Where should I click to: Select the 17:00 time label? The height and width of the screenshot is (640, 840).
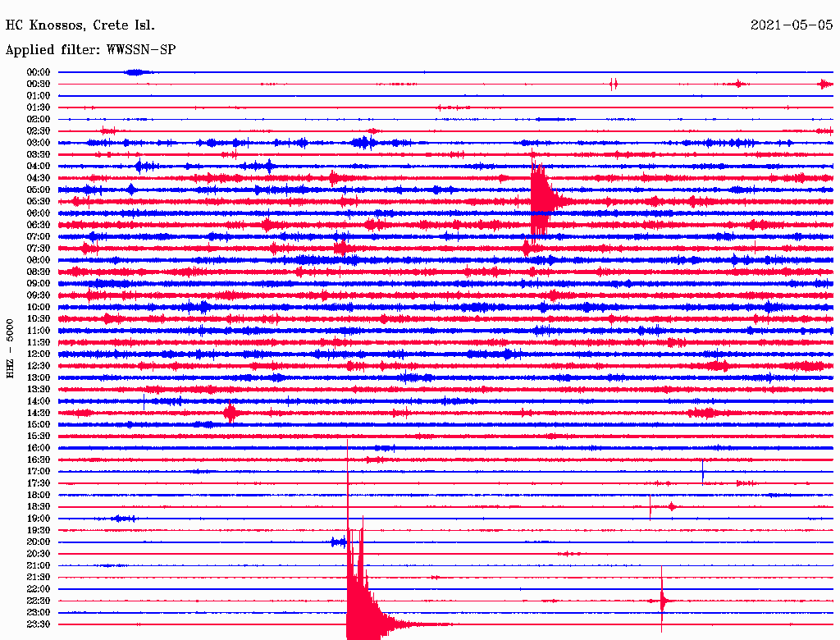point(39,471)
